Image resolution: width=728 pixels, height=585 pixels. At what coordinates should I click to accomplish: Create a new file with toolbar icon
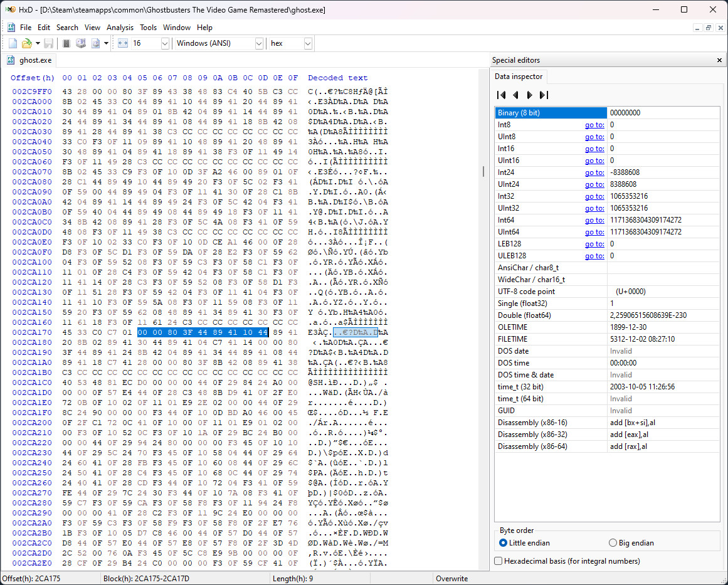(x=13, y=43)
